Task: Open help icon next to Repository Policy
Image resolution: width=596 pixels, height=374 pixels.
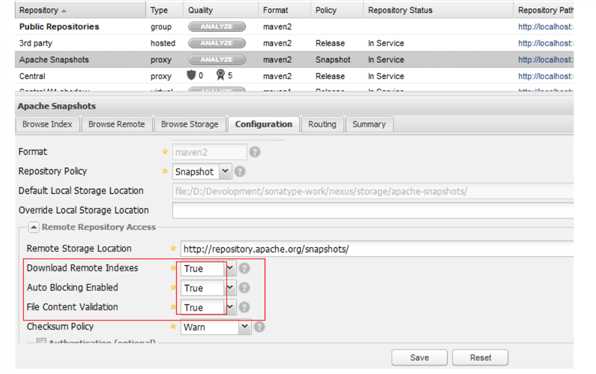Action: click(240, 171)
